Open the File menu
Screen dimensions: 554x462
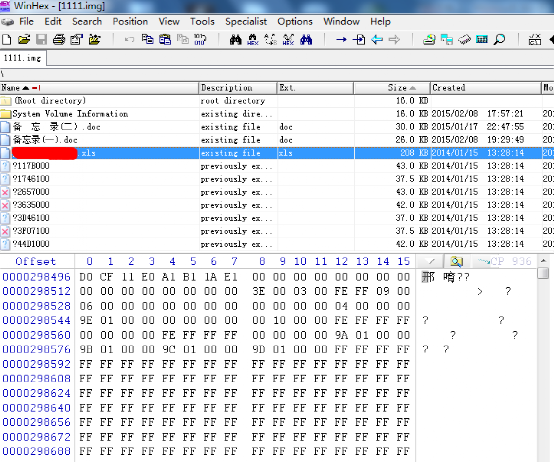click(x=26, y=22)
